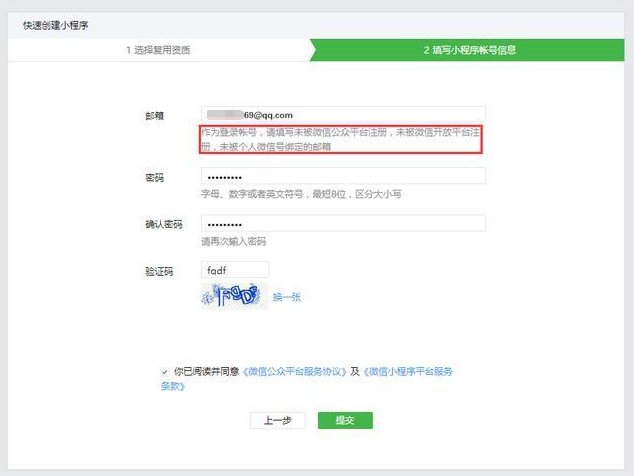Select step 1 选择复用资质 tab
634x476 pixels.
click(158, 50)
